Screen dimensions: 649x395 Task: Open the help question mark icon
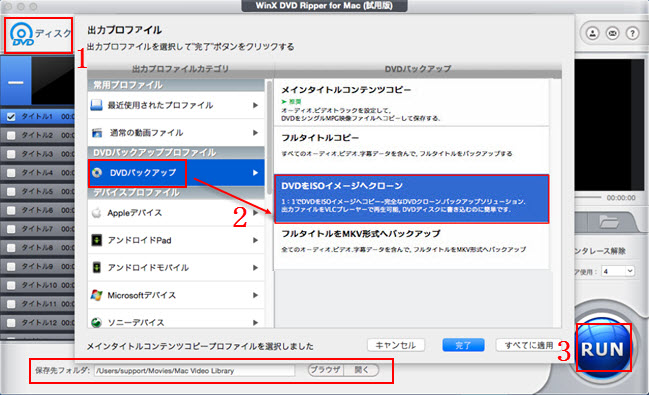point(632,33)
